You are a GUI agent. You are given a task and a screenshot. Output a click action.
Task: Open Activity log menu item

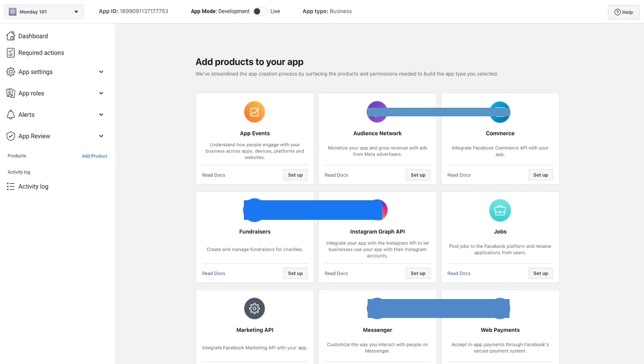pos(33,186)
